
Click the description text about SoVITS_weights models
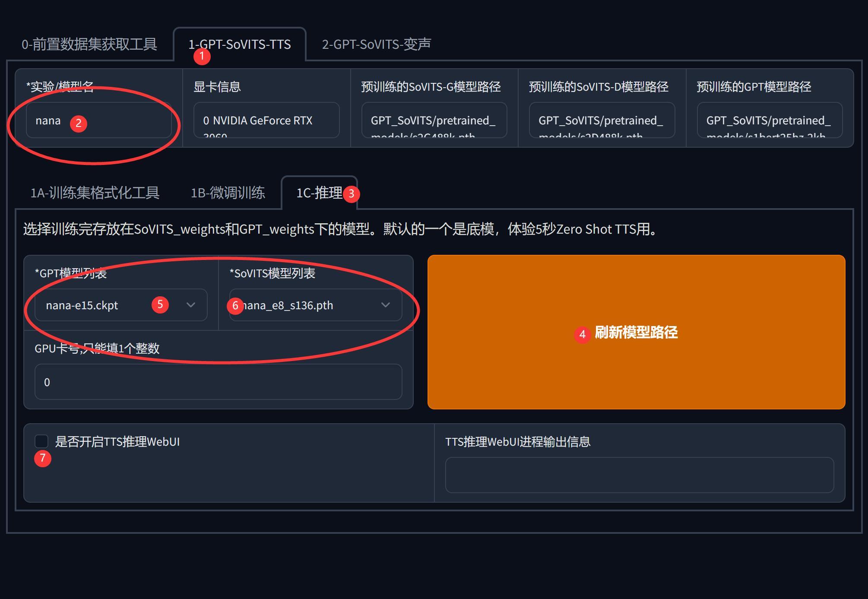[x=340, y=229]
